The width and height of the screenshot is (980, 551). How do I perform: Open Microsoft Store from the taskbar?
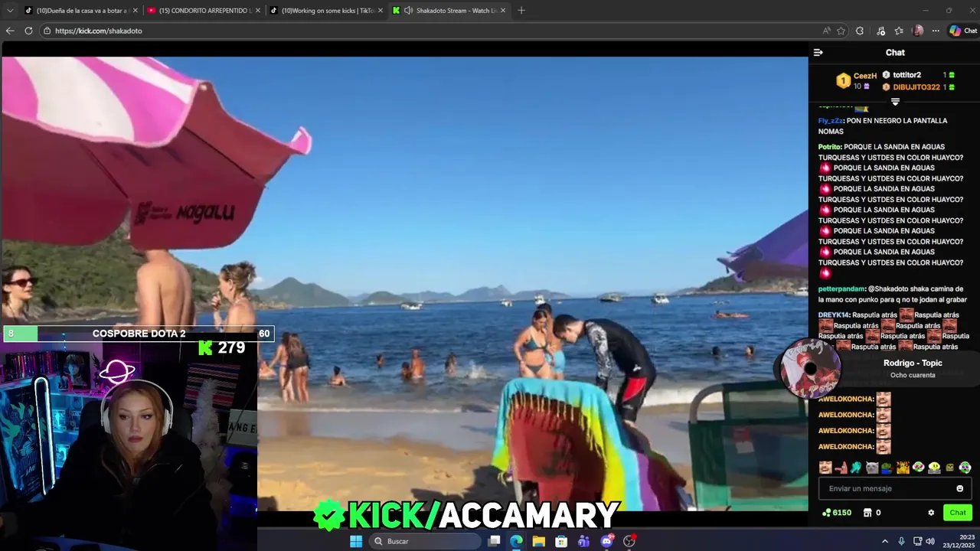point(561,541)
